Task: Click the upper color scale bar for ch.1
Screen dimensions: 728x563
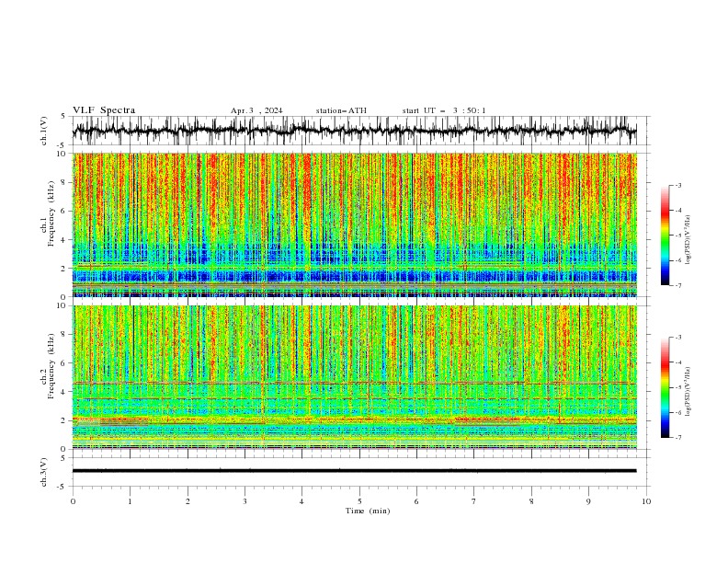Action: (665, 236)
